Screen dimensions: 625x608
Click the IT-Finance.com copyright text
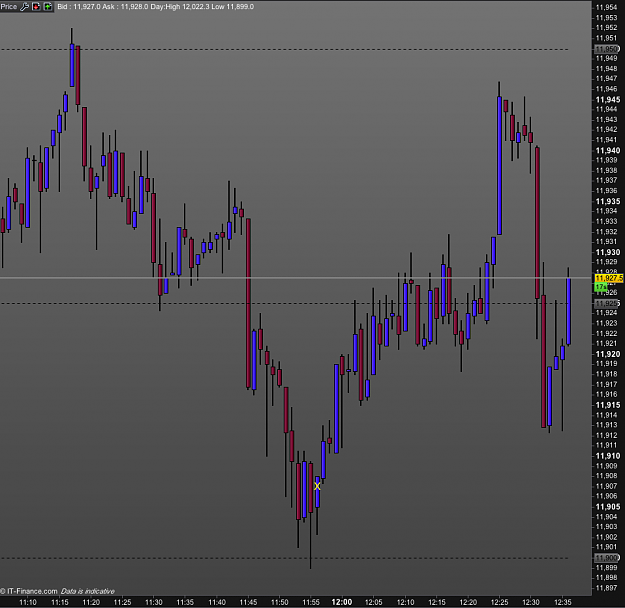click(x=29, y=591)
